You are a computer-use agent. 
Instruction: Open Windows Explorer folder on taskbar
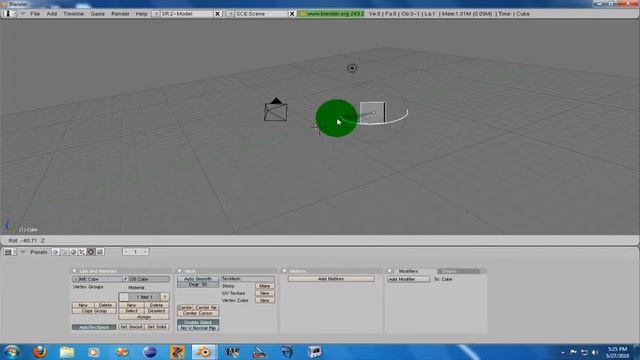(x=67, y=351)
